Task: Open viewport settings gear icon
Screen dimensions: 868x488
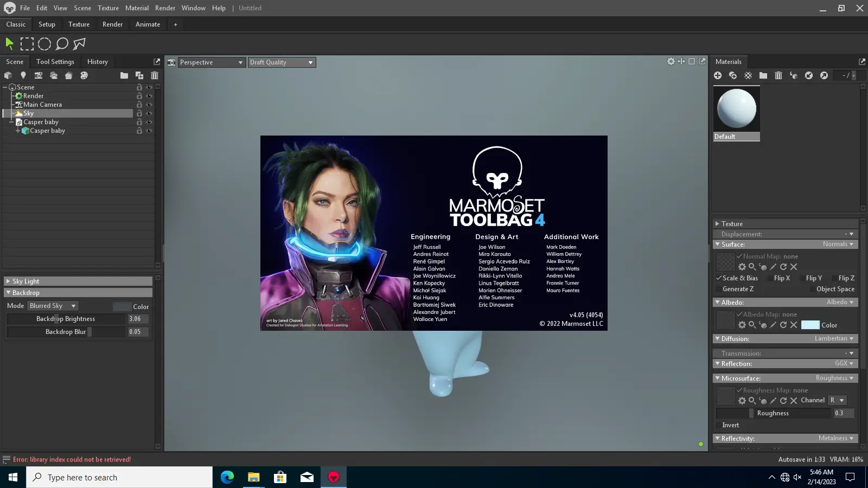Action: tap(671, 61)
